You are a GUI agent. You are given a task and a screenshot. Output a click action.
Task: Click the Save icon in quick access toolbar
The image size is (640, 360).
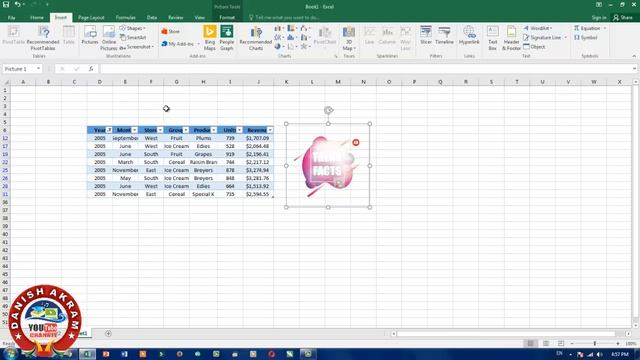pos(6,4)
